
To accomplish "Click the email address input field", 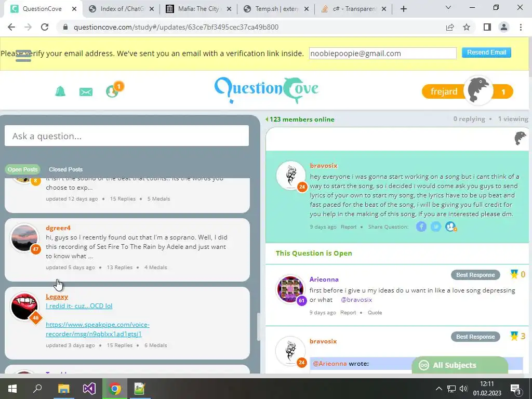I will click(382, 54).
